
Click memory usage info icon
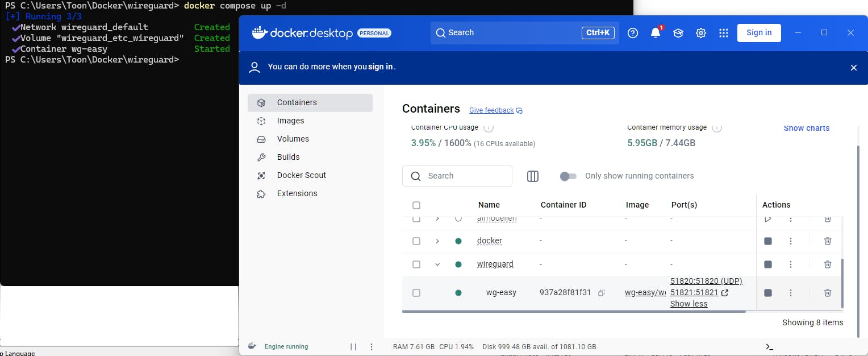[717, 127]
